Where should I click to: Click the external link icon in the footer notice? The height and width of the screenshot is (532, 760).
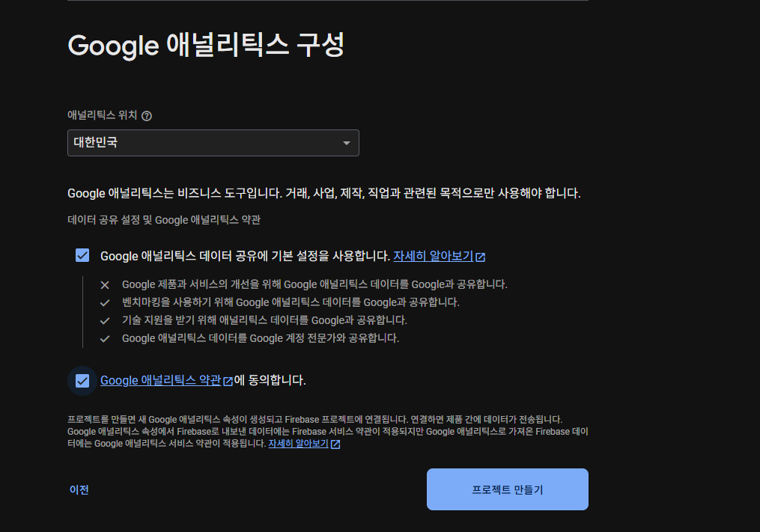pyautogui.click(x=335, y=444)
